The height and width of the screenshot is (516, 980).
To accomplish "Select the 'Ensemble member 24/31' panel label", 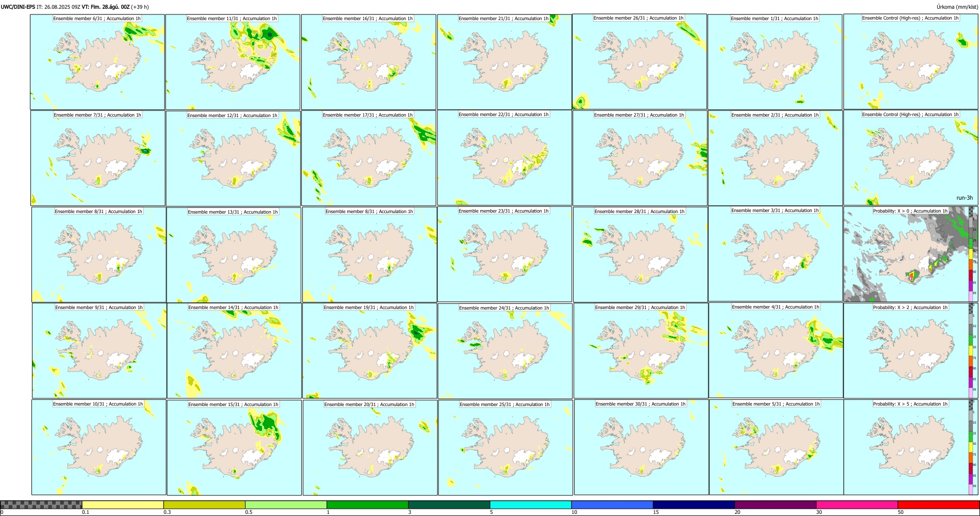I will (504, 308).
